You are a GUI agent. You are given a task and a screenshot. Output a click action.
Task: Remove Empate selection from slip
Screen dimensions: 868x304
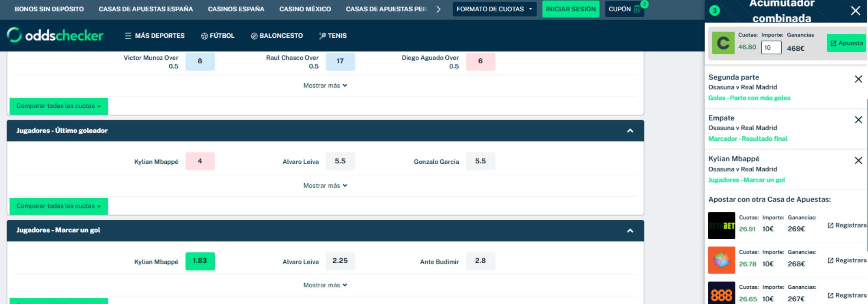[x=858, y=120]
